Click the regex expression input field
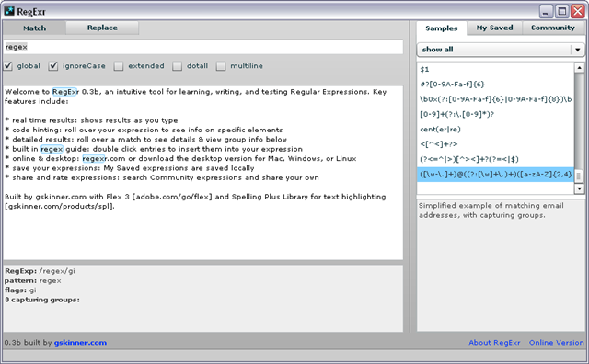 click(203, 47)
